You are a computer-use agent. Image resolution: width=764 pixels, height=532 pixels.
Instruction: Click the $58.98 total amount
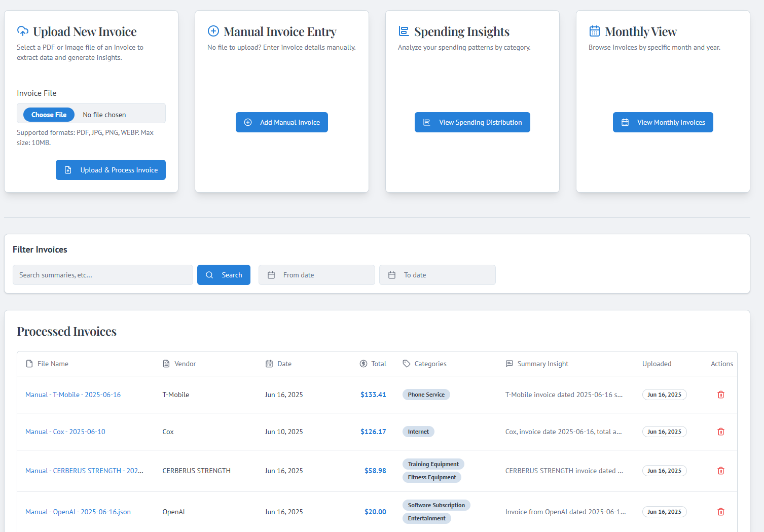[375, 471]
